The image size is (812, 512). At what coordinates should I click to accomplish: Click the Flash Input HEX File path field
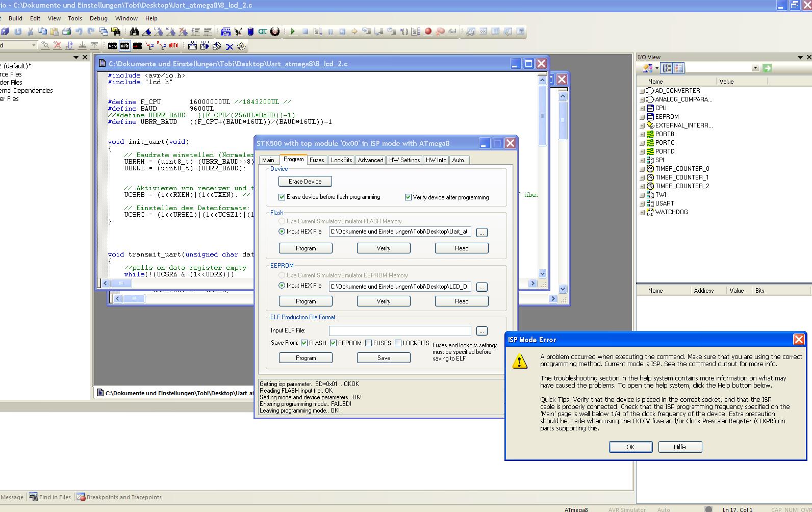pos(400,232)
